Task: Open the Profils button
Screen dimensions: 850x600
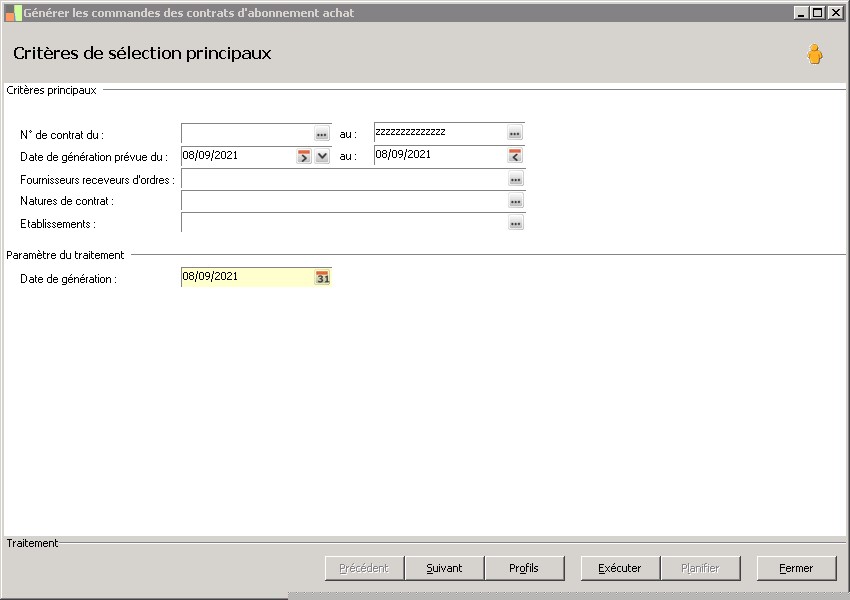Action: click(x=524, y=568)
